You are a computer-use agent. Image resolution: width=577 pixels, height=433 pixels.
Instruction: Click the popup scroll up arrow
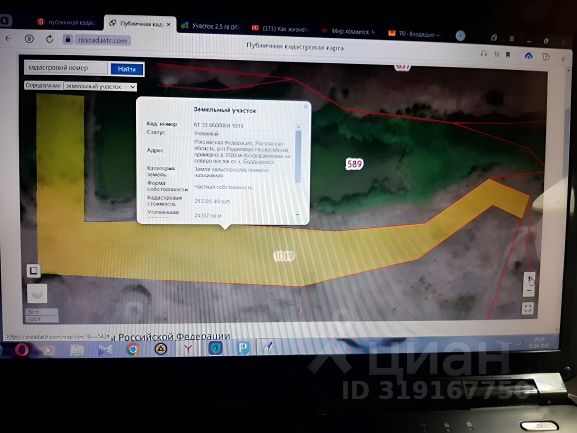click(x=298, y=127)
